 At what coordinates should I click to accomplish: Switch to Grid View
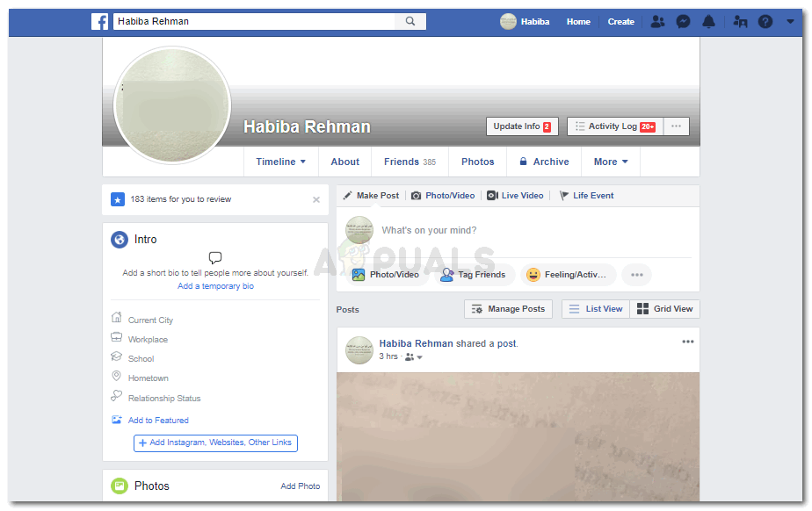[665, 309]
